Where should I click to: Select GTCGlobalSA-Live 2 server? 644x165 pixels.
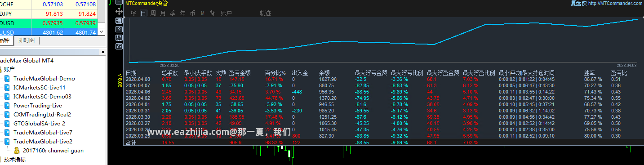[39, 123]
